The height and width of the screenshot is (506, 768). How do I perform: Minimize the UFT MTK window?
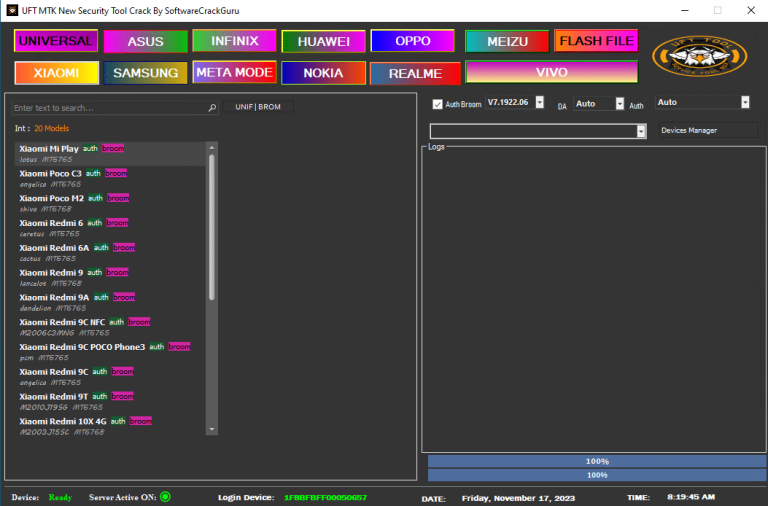(x=685, y=10)
